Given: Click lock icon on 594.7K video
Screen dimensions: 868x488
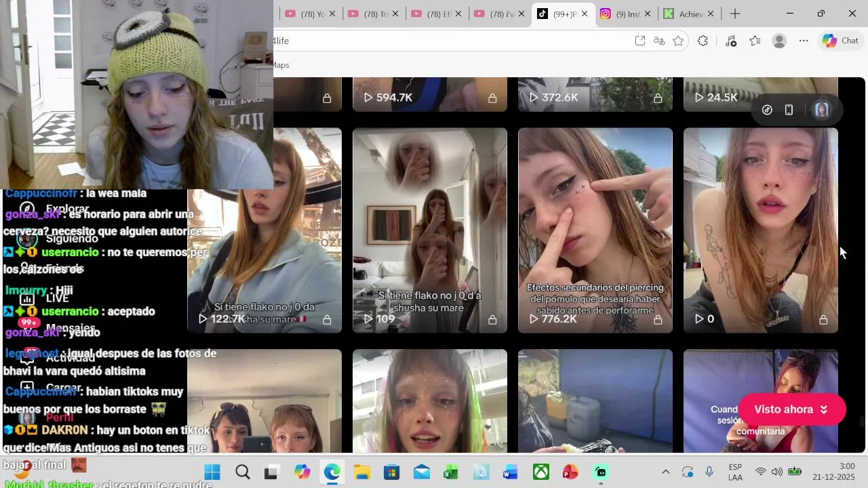Looking at the screenshot, I should 492,98.
